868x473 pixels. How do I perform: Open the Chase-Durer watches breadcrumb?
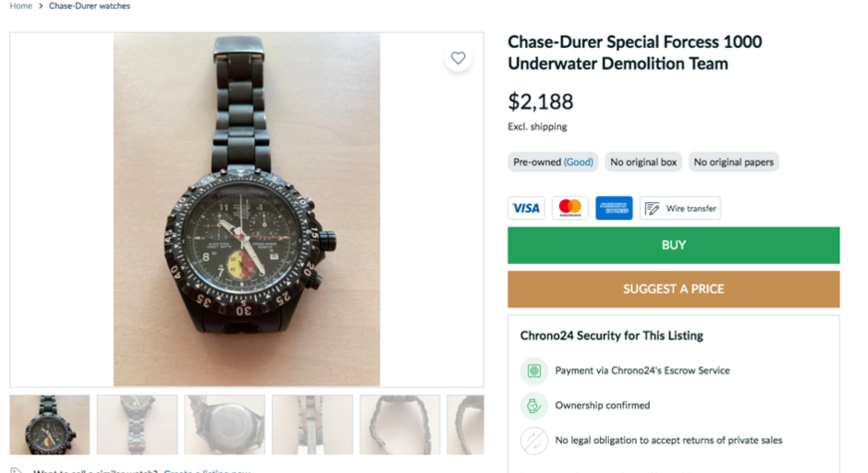(x=89, y=6)
